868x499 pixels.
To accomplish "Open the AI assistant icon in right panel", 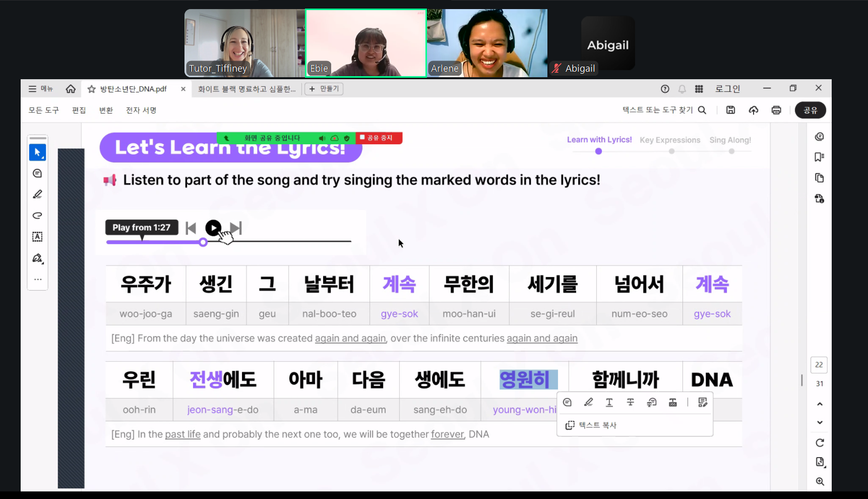I will point(820,137).
